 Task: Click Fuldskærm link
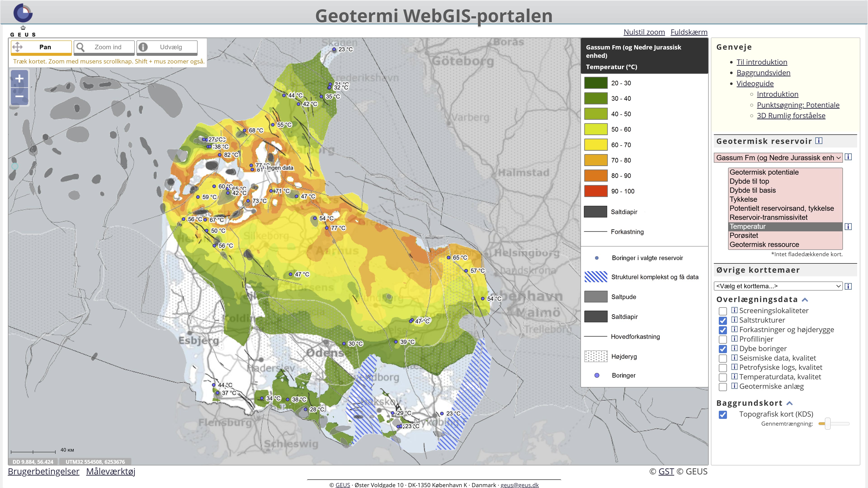tap(689, 32)
